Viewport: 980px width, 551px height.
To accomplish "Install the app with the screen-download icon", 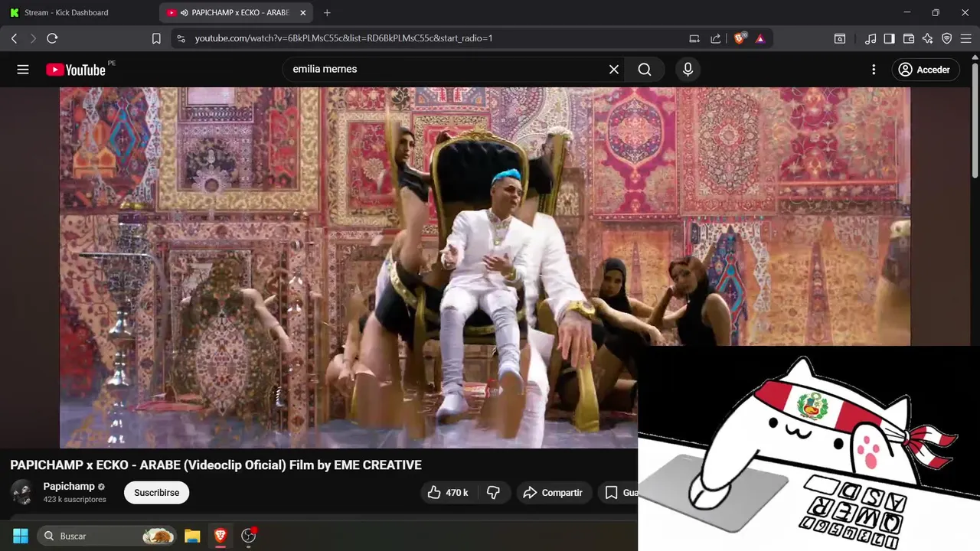I will point(694,38).
